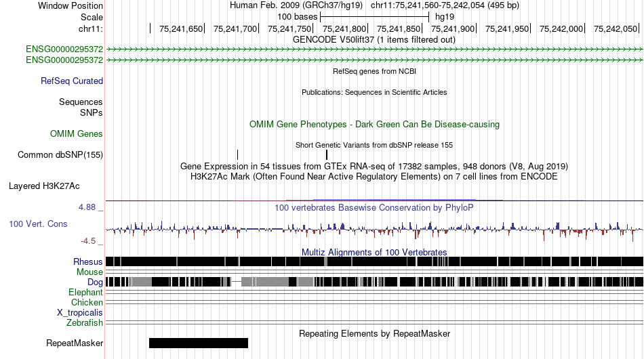Click the Sequences track label
This screenshot has width=644, height=359.
pyautogui.click(x=81, y=102)
